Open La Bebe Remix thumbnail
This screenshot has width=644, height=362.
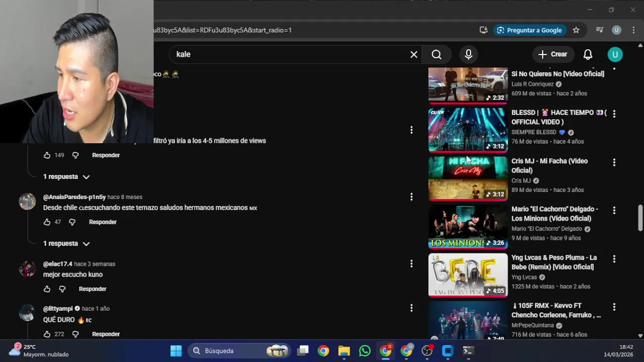[x=468, y=275]
